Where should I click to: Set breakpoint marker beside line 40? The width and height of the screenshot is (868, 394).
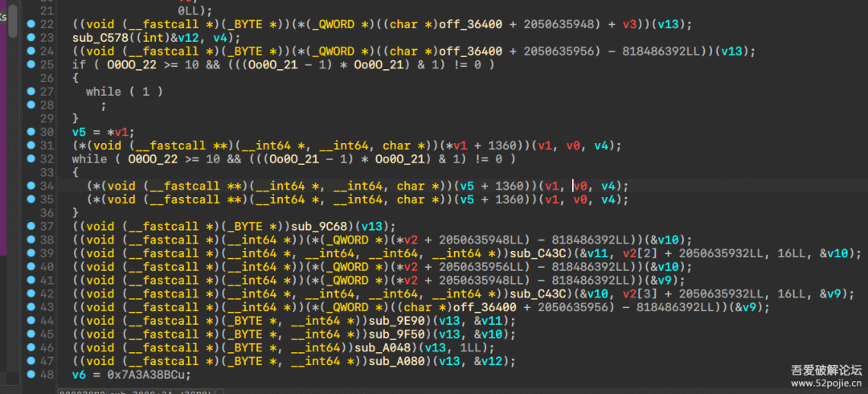tap(31, 266)
